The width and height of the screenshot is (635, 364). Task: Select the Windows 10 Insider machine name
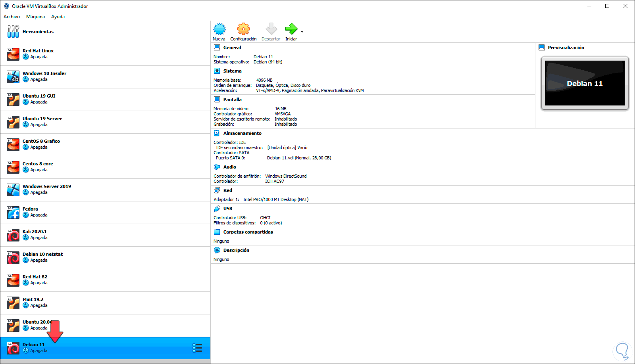pyautogui.click(x=44, y=73)
